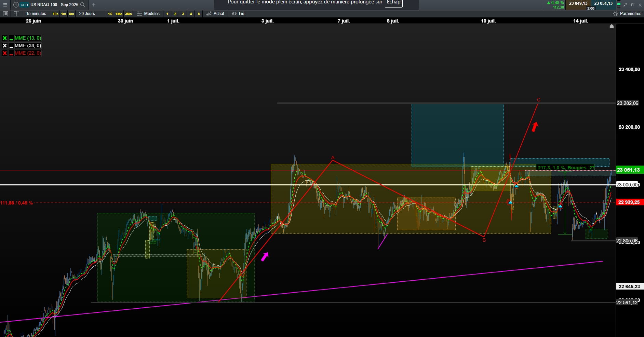This screenshot has height=337, width=644.
Task: Add a new chart tab with plus
Action: (94, 5)
